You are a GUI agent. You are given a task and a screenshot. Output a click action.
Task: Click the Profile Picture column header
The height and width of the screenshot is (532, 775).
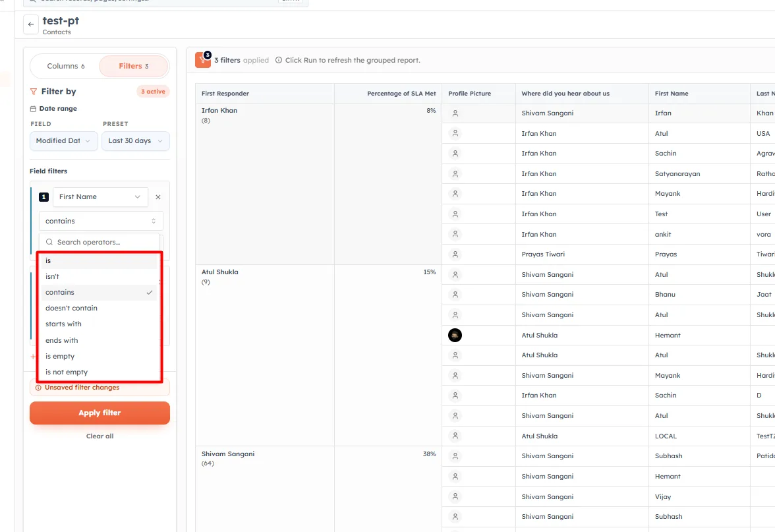(x=478, y=94)
